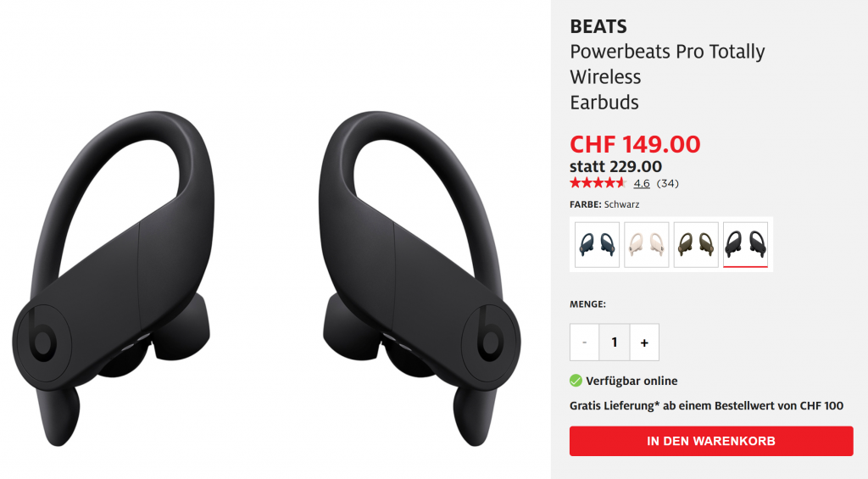Click the quantity number input field
The image size is (868, 479).
click(x=615, y=343)
